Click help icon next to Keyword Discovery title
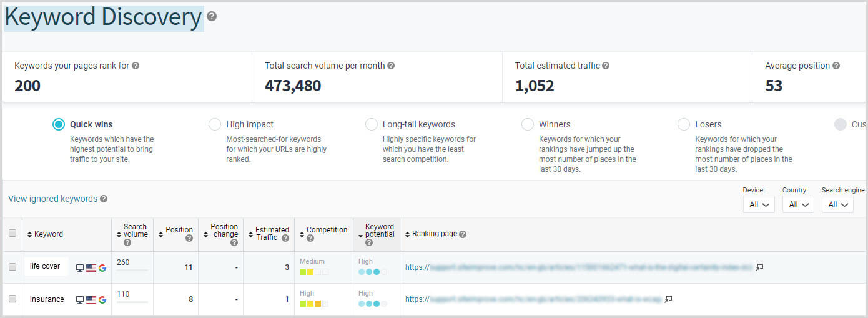 [212, 17]
